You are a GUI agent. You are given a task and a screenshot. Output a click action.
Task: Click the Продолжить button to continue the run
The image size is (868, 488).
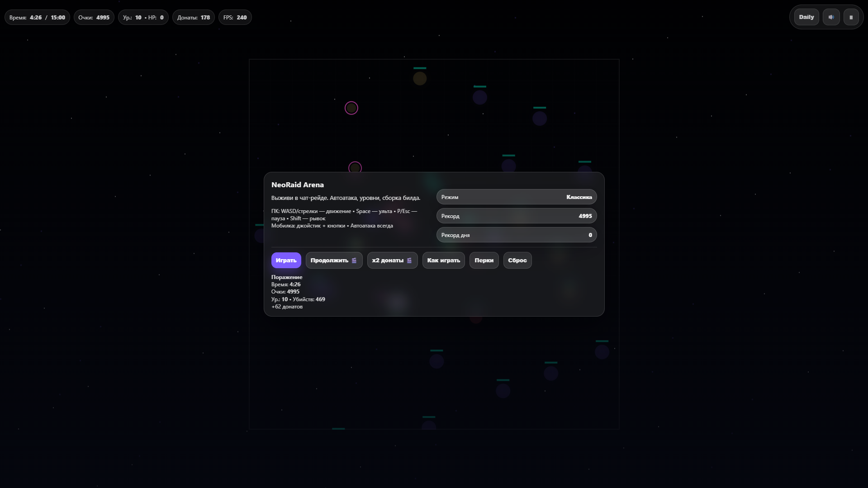pos(334,261)
